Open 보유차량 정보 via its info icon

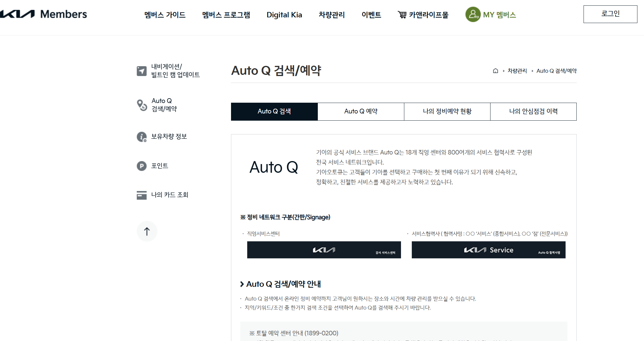click(141, 137)
